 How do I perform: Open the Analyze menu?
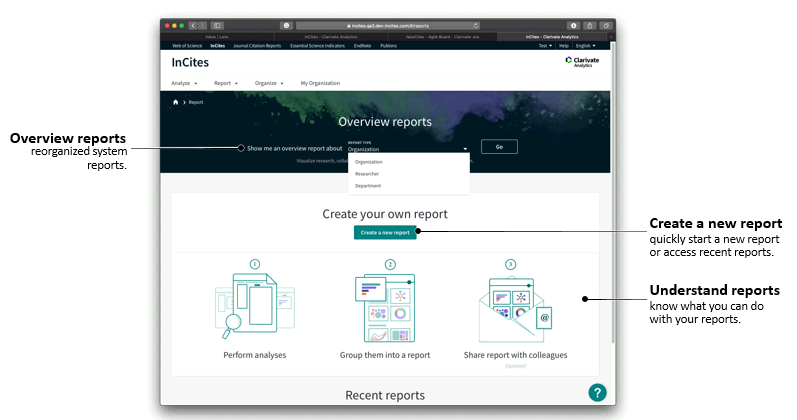[x=184, y=83]
